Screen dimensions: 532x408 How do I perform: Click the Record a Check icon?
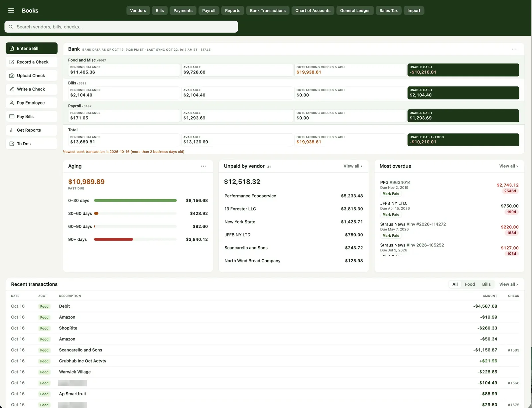click(x=12, y=62)
